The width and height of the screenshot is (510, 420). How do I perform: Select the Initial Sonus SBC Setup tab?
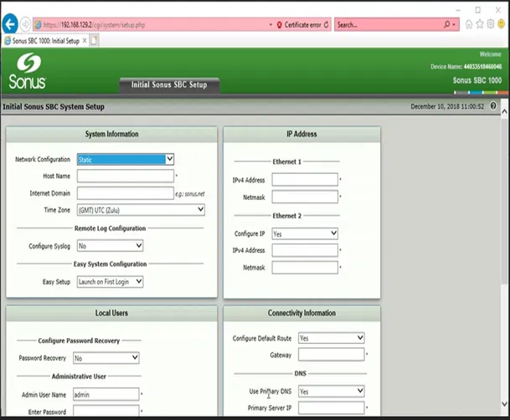click(169, 85)
